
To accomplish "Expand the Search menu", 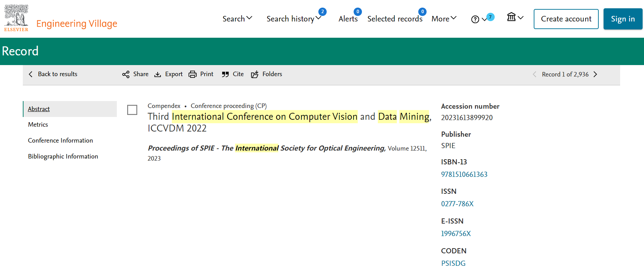I will (x=237, y=19).
